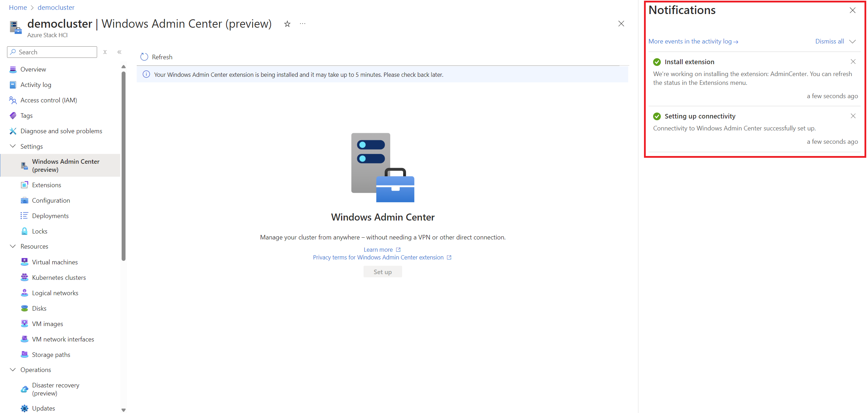
Task: Click the sidebar scrollbar up arrow
Action: click(123, 67)
